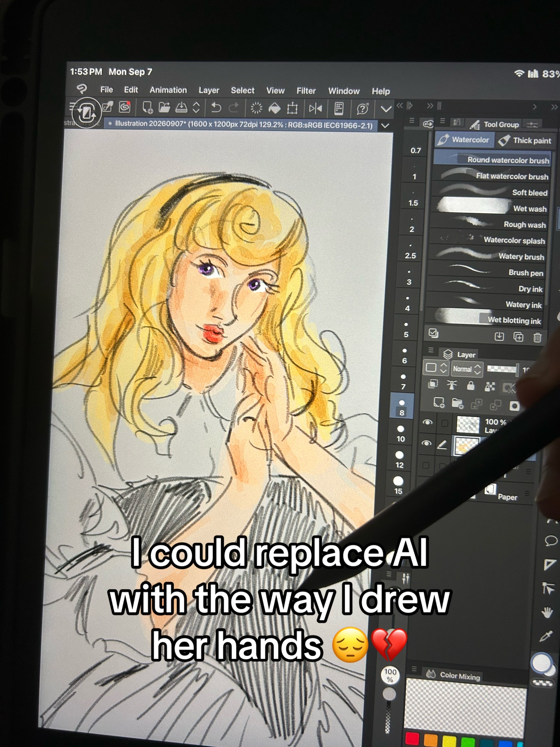
Task: Hide the selected painted layer via eye icon
Action: click(x=427, y=443)
